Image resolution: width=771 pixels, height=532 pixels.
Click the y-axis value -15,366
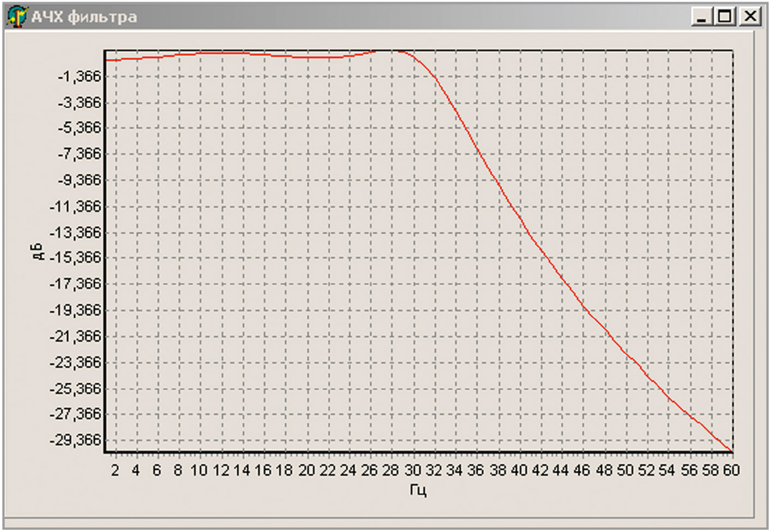[76, 257]
